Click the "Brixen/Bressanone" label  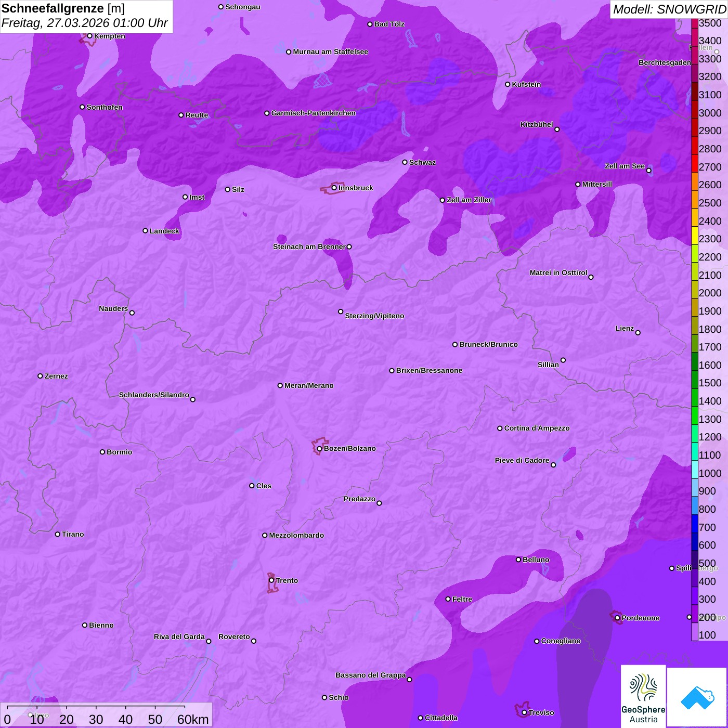click(429, 370)
